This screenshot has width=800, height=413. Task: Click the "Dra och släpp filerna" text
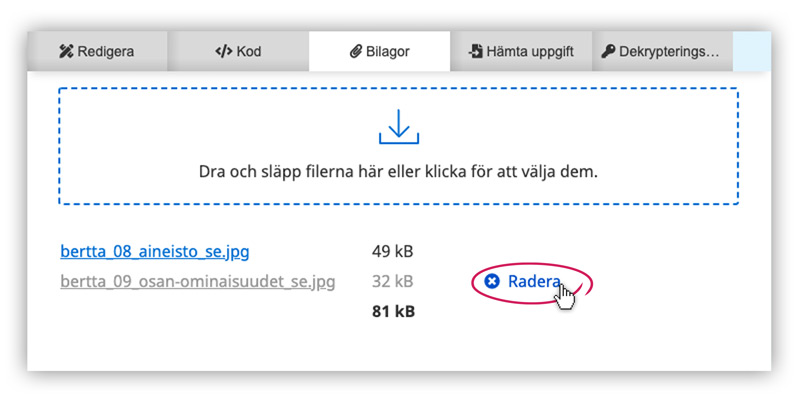pos(397,171)
